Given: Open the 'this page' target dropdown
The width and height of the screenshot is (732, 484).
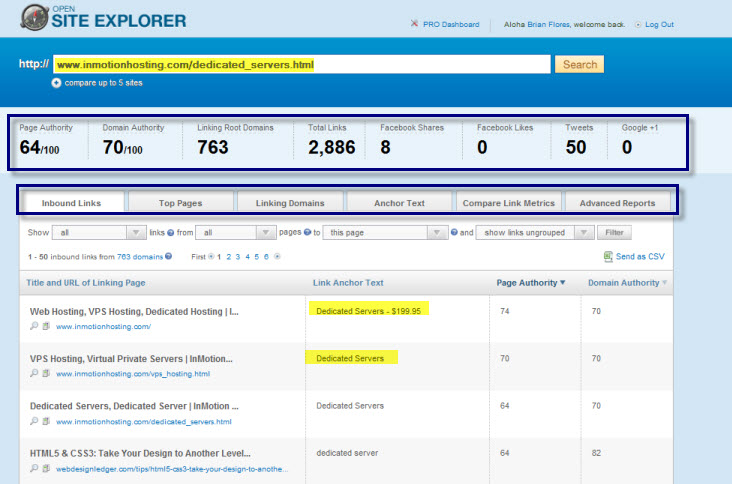Looking at the screenshot, I should (x=385, y=232).
